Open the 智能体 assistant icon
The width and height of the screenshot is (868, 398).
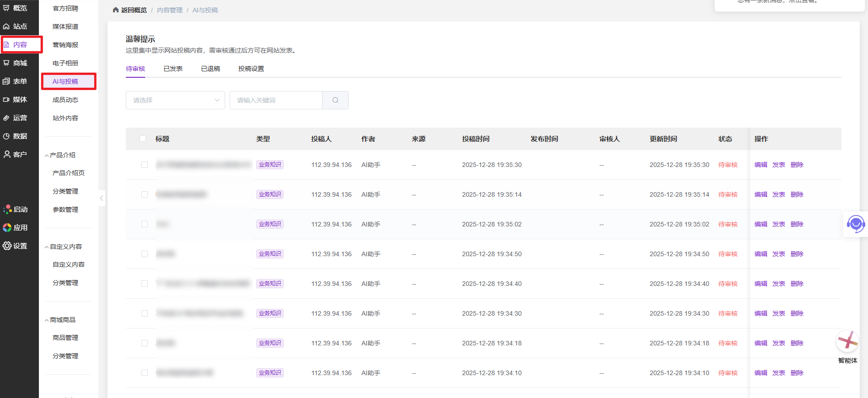847,341
